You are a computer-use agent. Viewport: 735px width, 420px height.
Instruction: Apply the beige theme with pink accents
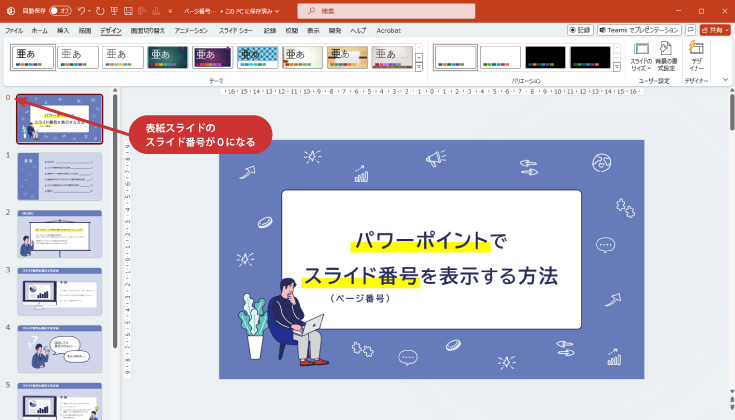tap(392, 57)
